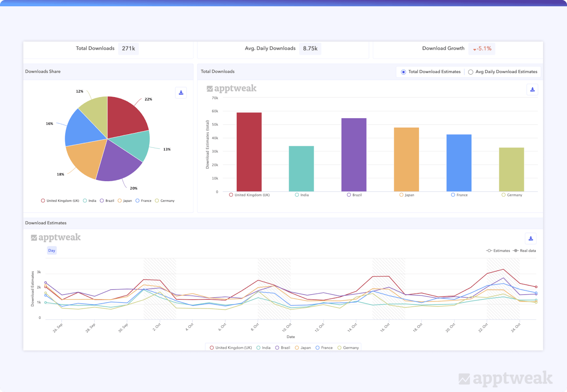Click the purple Brazil bar
Viewport: 567px width, 392px height.
pyautogui.click(x=354, y=155)
